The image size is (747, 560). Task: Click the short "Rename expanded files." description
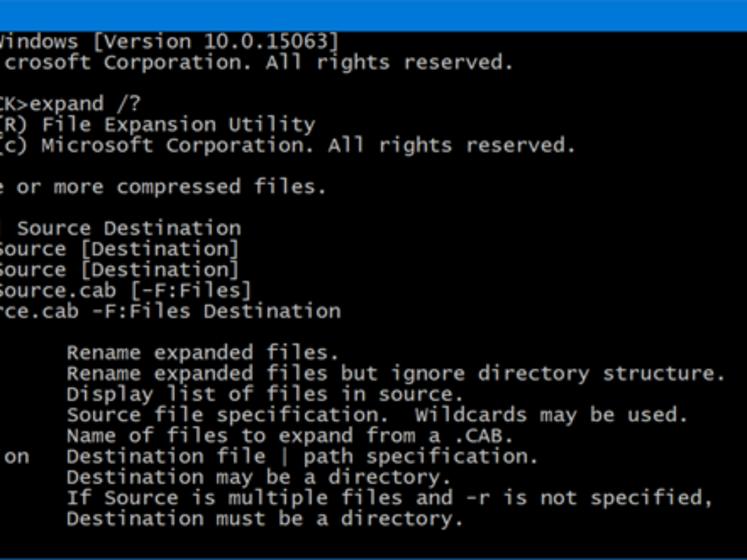pyautogui.click(x=202, y=353)
